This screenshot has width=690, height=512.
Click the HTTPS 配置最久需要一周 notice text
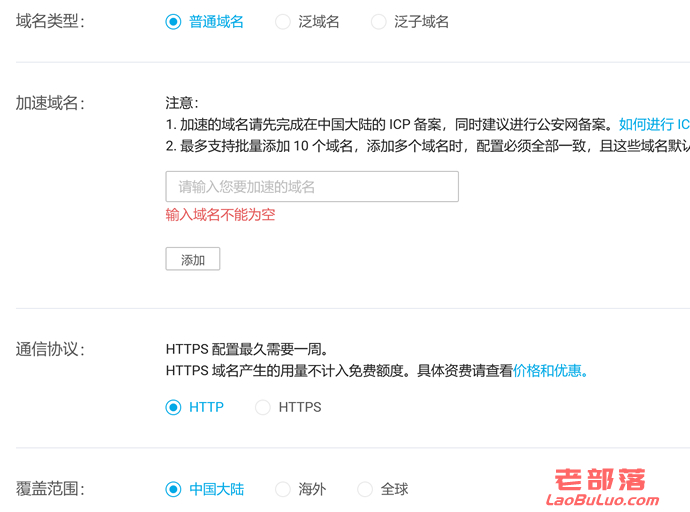click(247, 349)
